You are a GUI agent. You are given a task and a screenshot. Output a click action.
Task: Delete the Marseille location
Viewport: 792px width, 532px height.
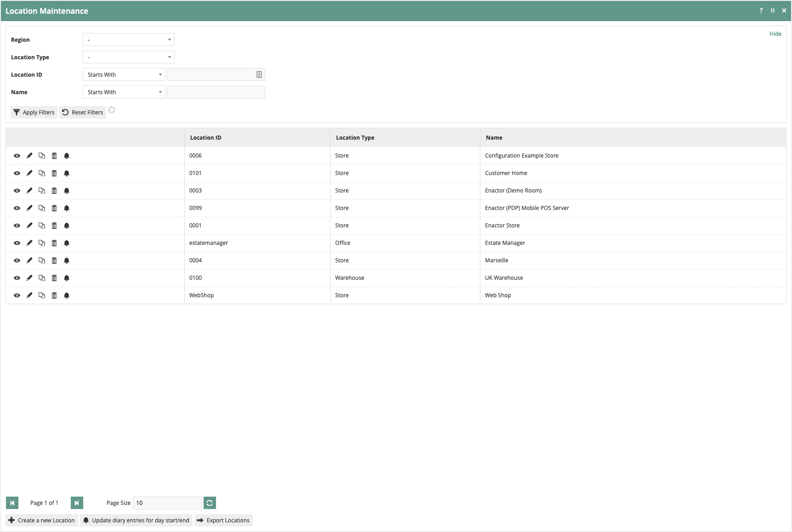click(x=54, y=260)
